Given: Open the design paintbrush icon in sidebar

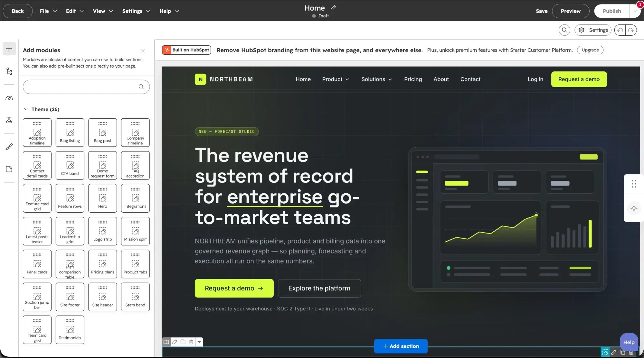Looking at the screenshot, I should coord(9,147).
